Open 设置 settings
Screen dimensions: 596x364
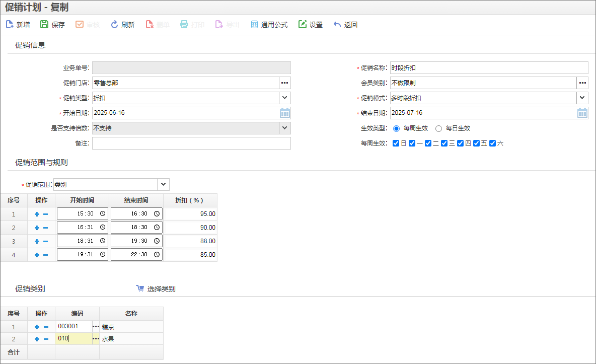click(x=311, y=25)
